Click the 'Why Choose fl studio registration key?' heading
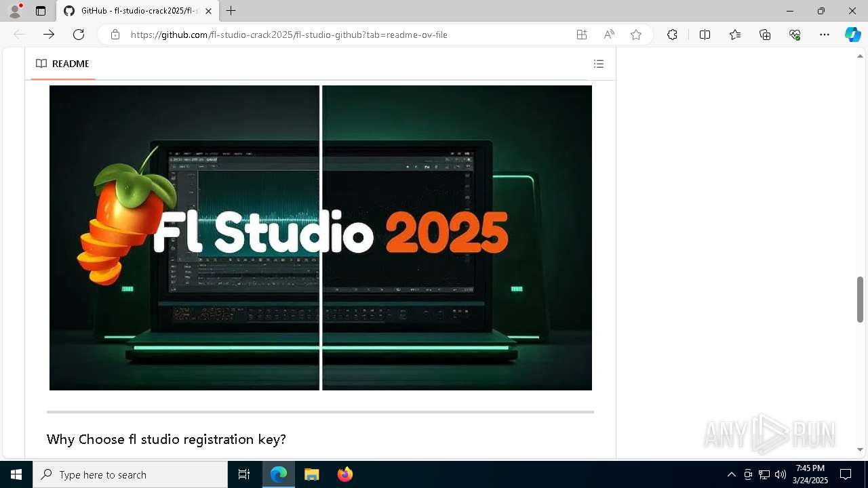 tap(166, 439)
